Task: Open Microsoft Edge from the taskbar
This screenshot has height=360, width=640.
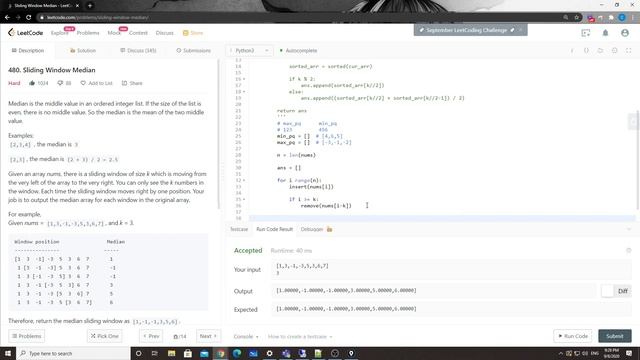Action: [237, 353]
